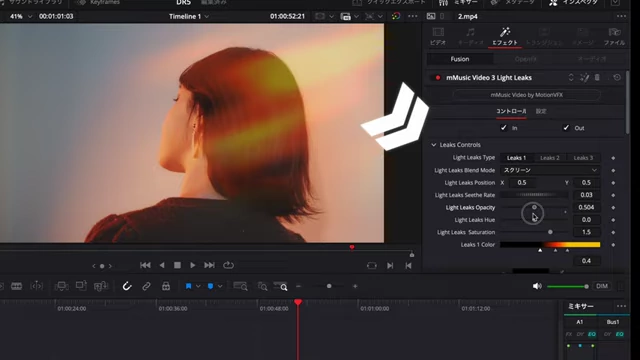
Task: Open the Video (ビデオ) inspector tab
Action: [x=438, y=36]
